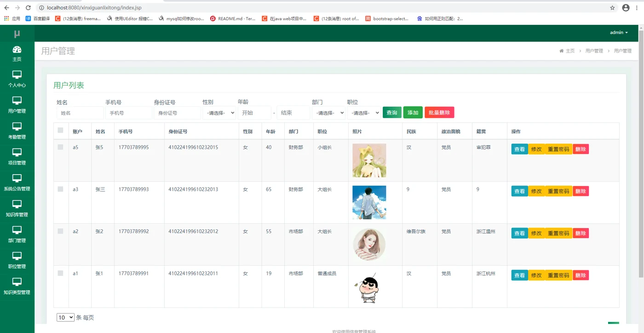Open the 职位 filter dropdown
Viewport: 644px width, 333px height.
coord(364,113)
